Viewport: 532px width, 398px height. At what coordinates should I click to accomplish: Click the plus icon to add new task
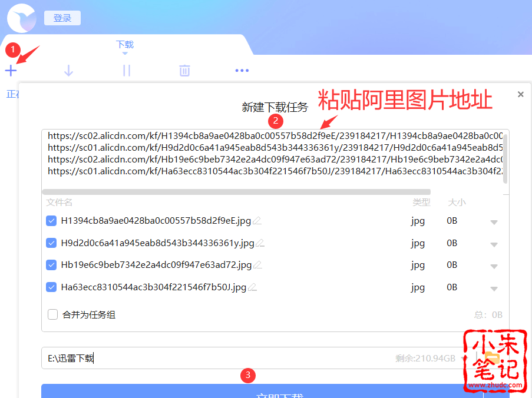pos(11,71)
